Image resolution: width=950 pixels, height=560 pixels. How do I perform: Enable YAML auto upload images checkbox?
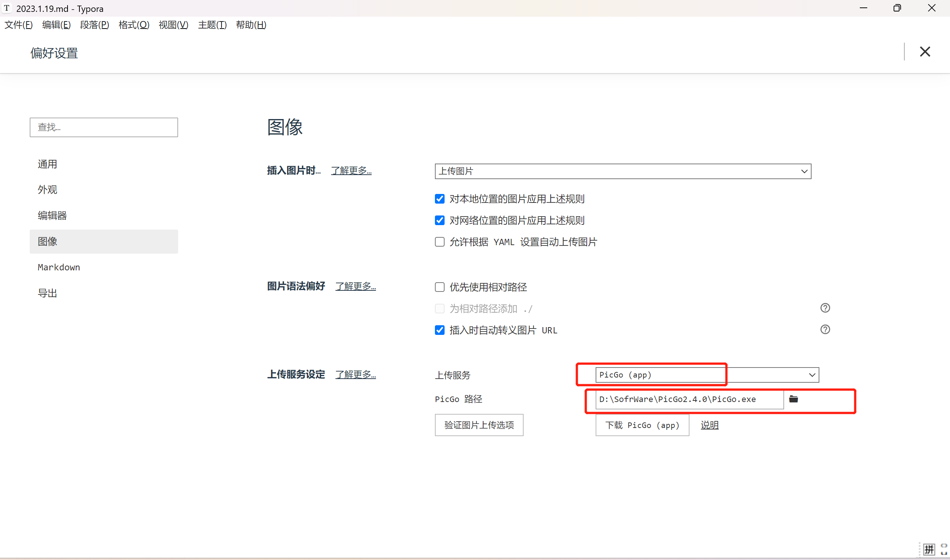pos(439,242)
